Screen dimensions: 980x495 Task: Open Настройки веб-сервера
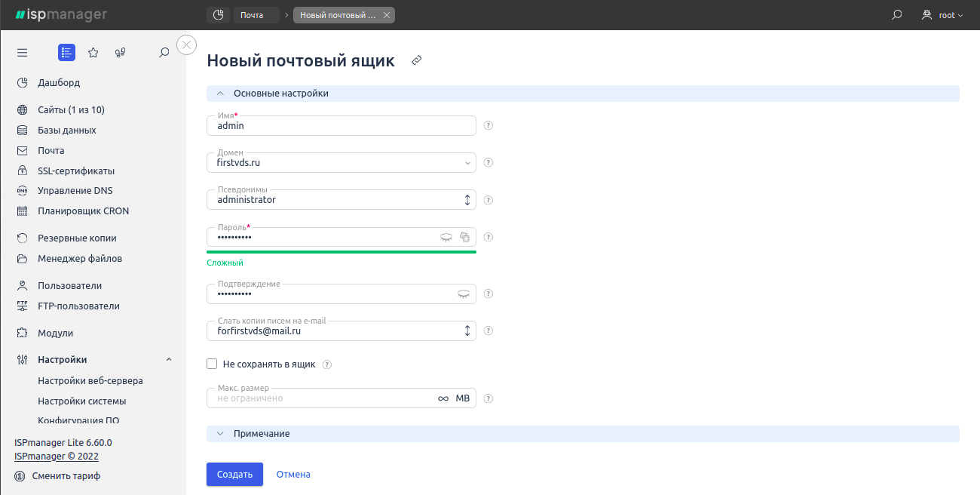[90, 381]
